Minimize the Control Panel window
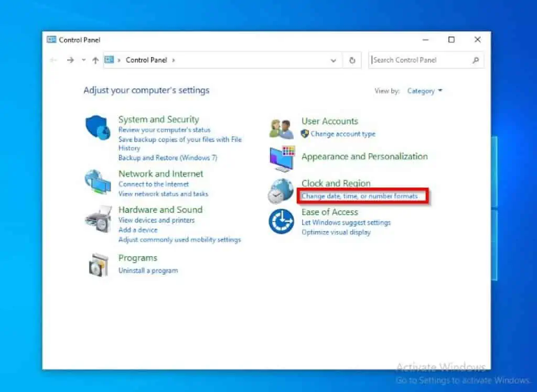The image size is (537, 392). (426, 40)
